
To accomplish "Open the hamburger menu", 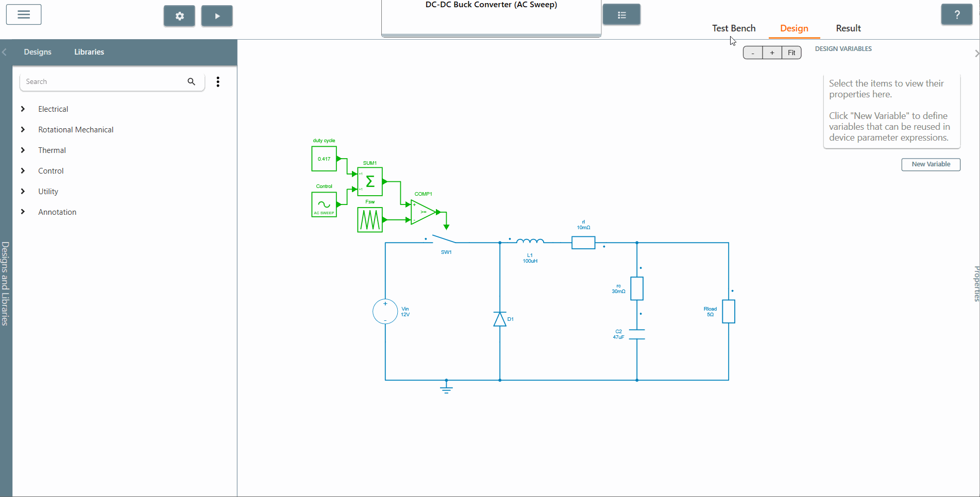I will [23, 14].
